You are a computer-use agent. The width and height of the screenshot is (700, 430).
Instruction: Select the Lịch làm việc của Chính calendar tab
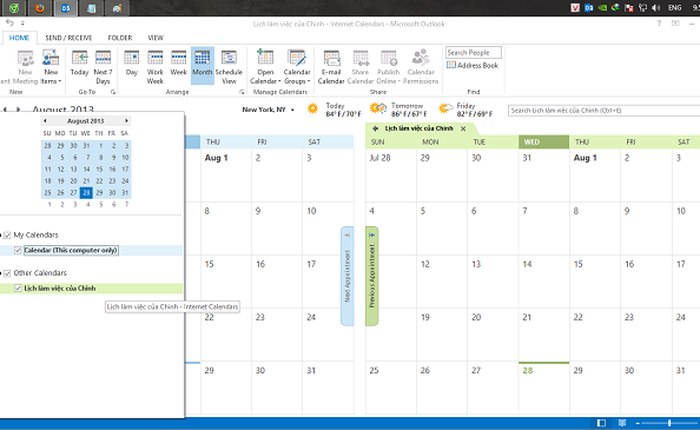coord(419,129)
